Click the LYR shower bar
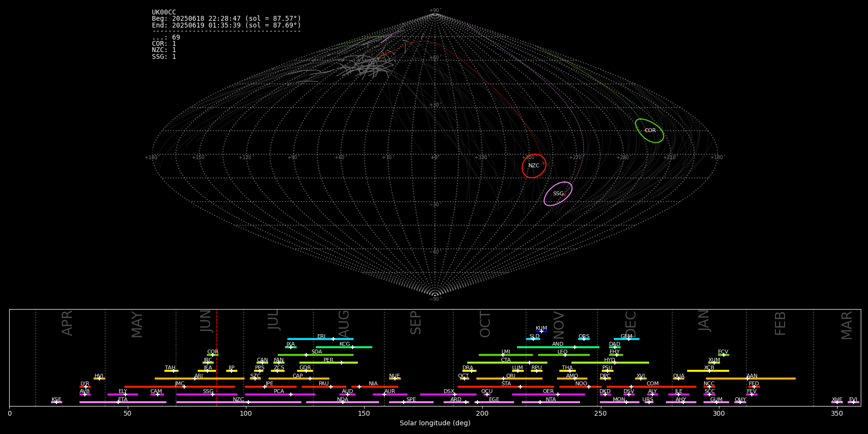The height and width of the screenshot is (434, 868). tap(85, 387)
